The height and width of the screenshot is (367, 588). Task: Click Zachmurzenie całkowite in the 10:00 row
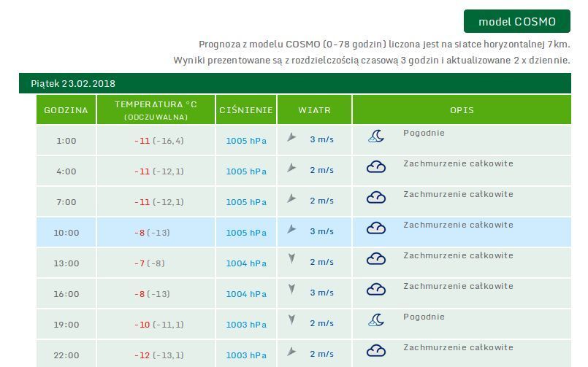coord(458,225)
